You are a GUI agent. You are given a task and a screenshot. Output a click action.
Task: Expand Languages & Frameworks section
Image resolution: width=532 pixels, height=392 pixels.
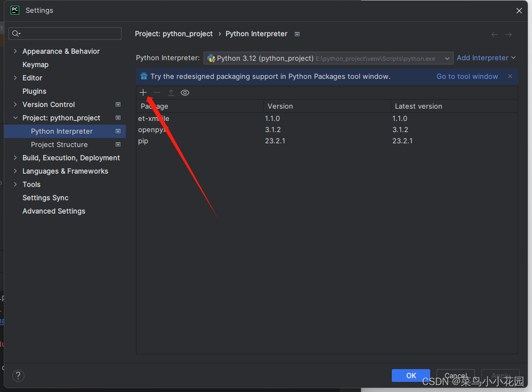coord(15,171)
